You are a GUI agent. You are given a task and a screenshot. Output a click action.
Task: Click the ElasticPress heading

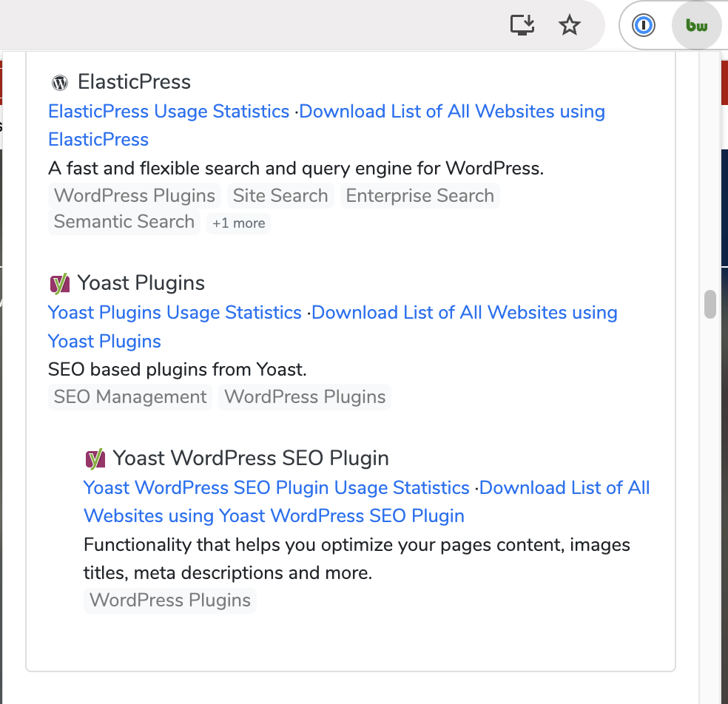pos(134,82)
